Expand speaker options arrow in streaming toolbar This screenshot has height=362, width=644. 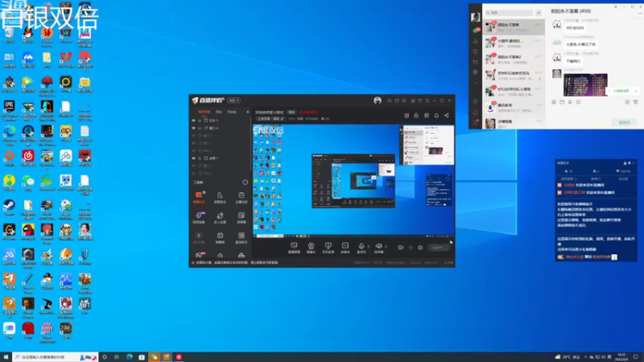386,247
